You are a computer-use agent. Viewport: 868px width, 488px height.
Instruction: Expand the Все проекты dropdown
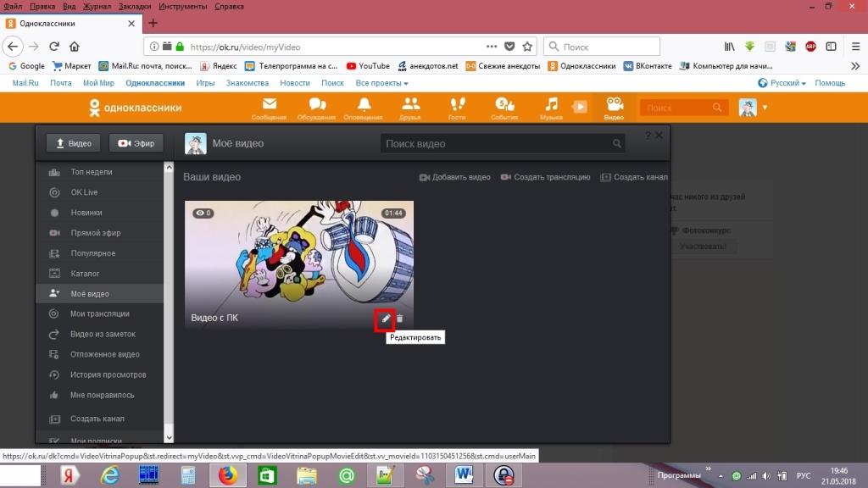pyautogui.click(x=382, y=83)
